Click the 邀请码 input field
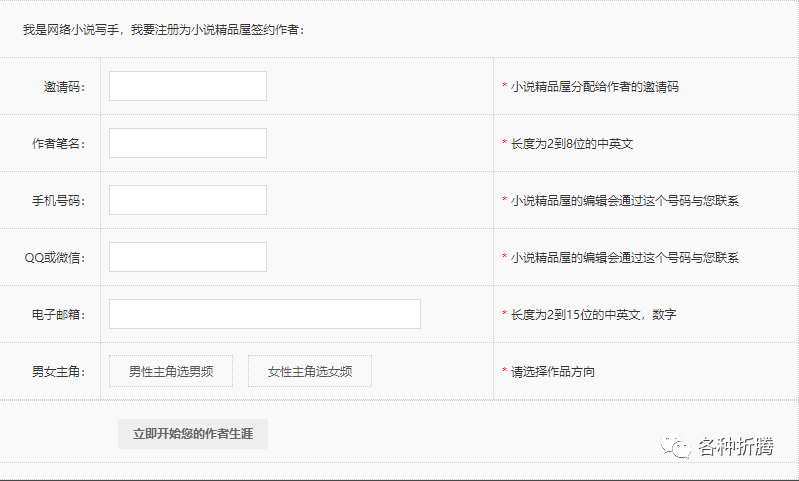 [x=188, y=86]
